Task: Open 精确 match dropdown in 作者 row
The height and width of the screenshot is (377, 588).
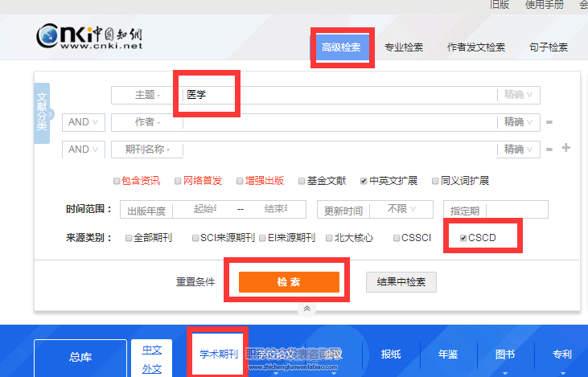Action: (x=518, y=122)
